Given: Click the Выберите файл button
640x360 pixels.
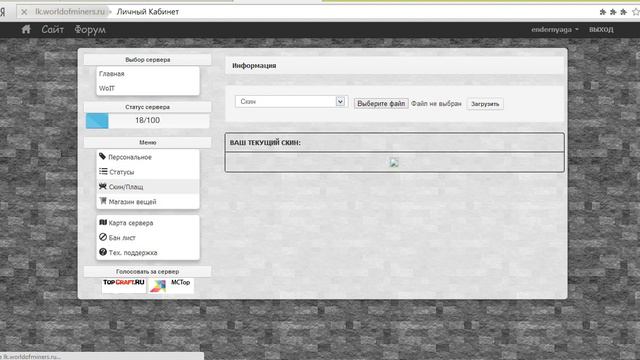Looking at the screenshot, I should [381, 104].
